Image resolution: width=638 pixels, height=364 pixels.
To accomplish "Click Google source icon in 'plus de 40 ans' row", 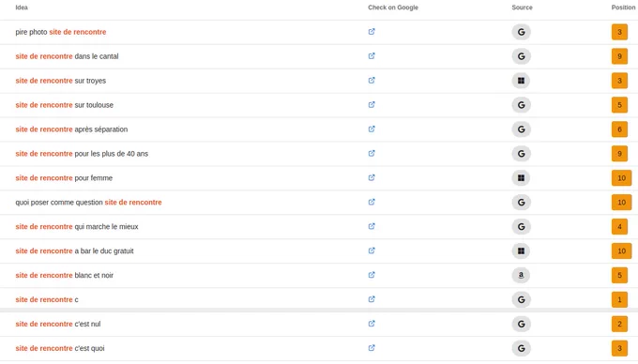I will point(522,154).
